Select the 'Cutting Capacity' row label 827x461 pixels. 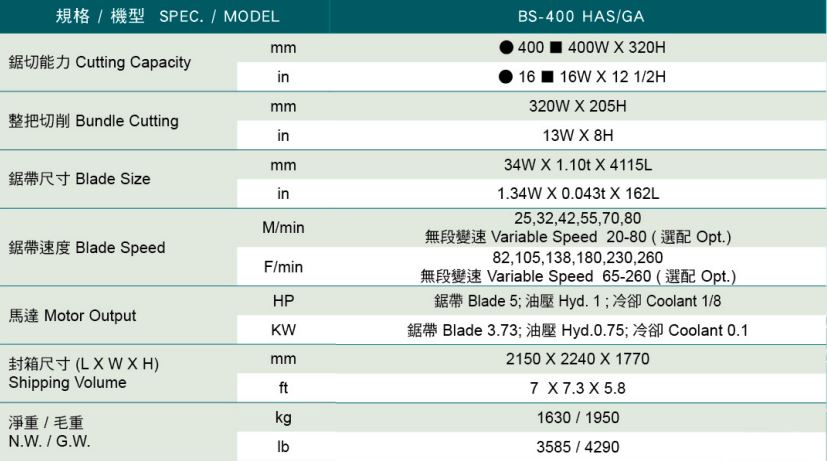[x=100, y=62]
